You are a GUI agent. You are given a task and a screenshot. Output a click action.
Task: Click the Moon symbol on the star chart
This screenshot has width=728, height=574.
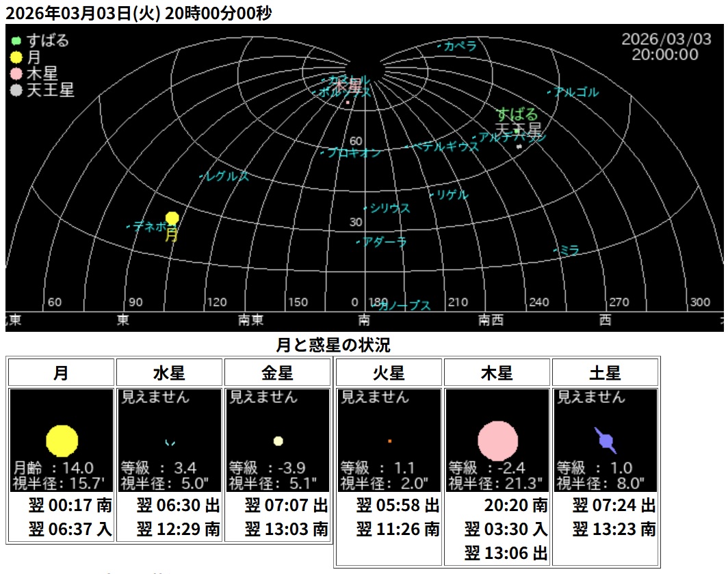(172, 217)
